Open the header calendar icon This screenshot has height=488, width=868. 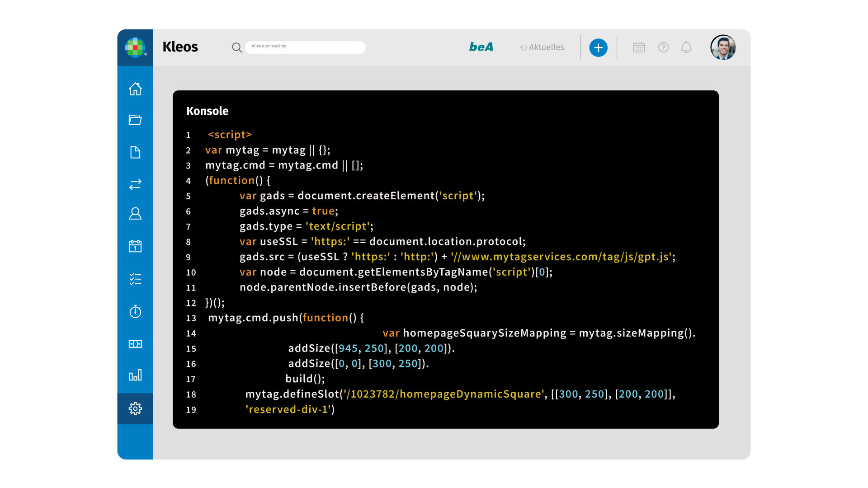pyautogui.click(x=639, y=47)
